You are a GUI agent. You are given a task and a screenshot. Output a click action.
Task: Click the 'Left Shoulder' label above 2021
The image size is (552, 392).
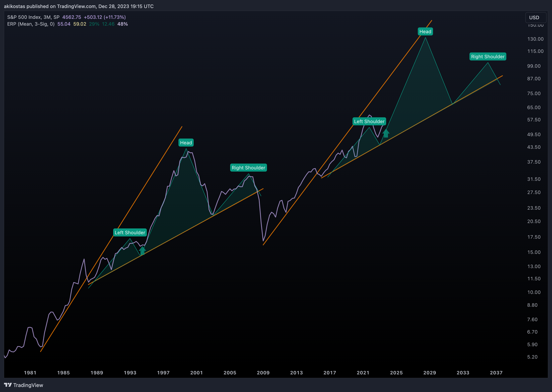pyautogui.click(x=369, y=121)
